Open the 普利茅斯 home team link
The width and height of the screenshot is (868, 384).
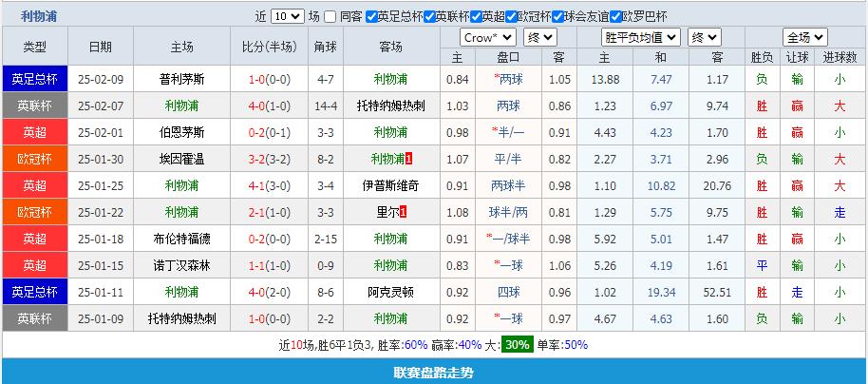(x=181, y=80)
